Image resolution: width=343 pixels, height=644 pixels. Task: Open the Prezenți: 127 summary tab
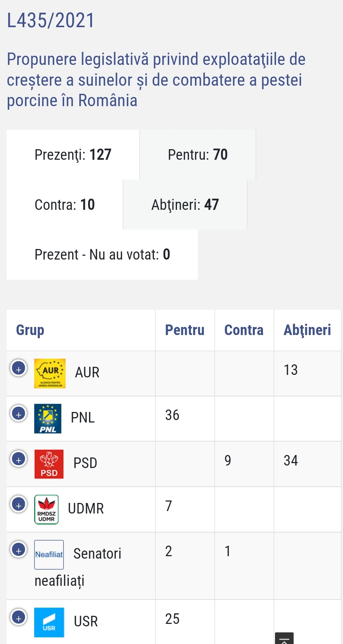[73, 155]
